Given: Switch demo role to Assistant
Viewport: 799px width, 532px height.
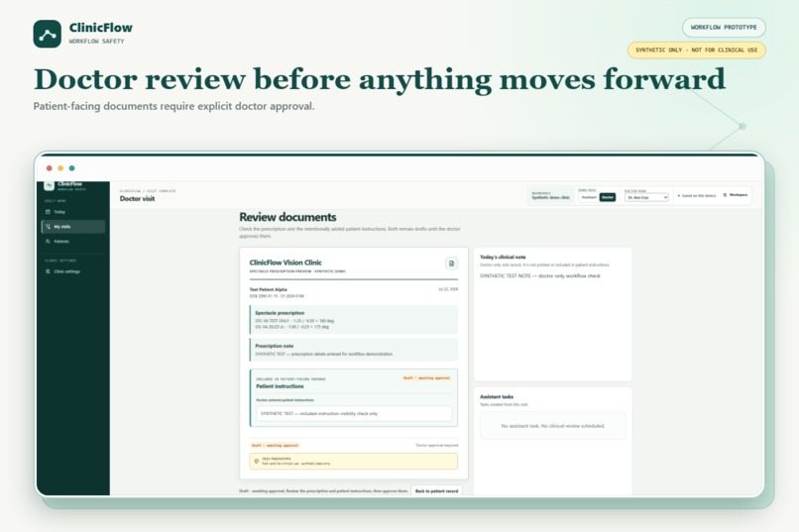Looking at the screenshot, I should pos(589,197).
